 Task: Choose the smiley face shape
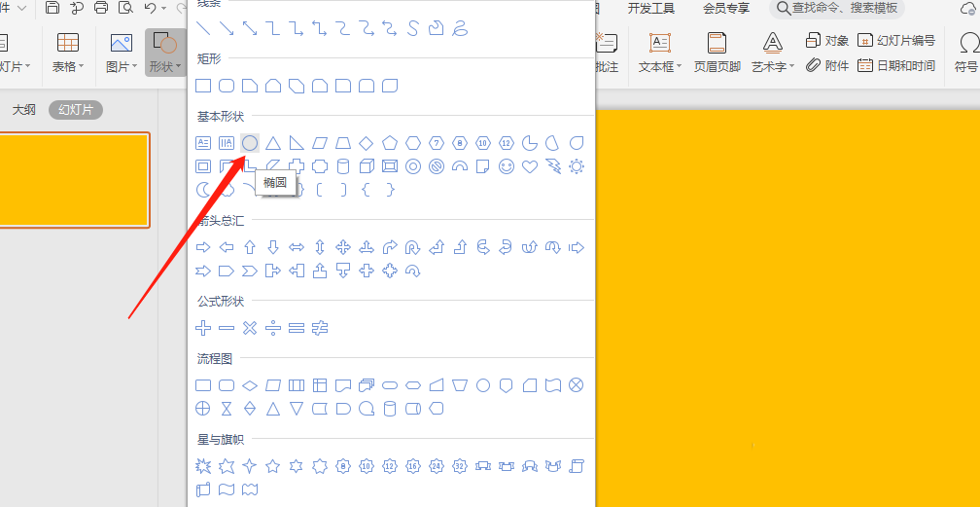[x=507, y=166]
